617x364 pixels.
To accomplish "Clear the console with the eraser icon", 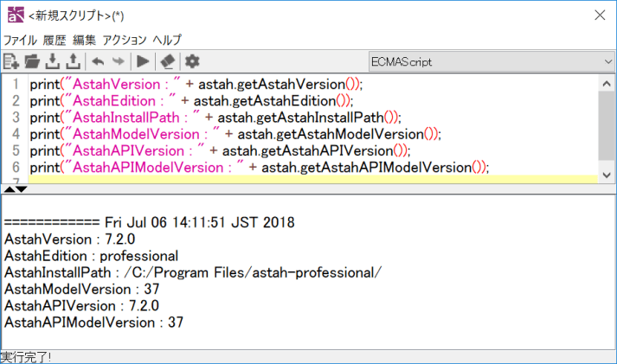I will pos(168,61).
